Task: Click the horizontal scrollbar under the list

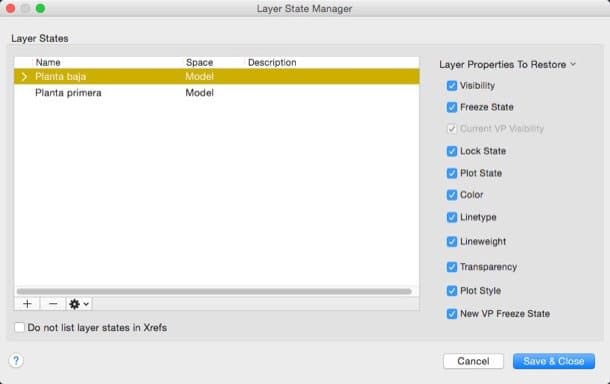Action: point(214,291)
